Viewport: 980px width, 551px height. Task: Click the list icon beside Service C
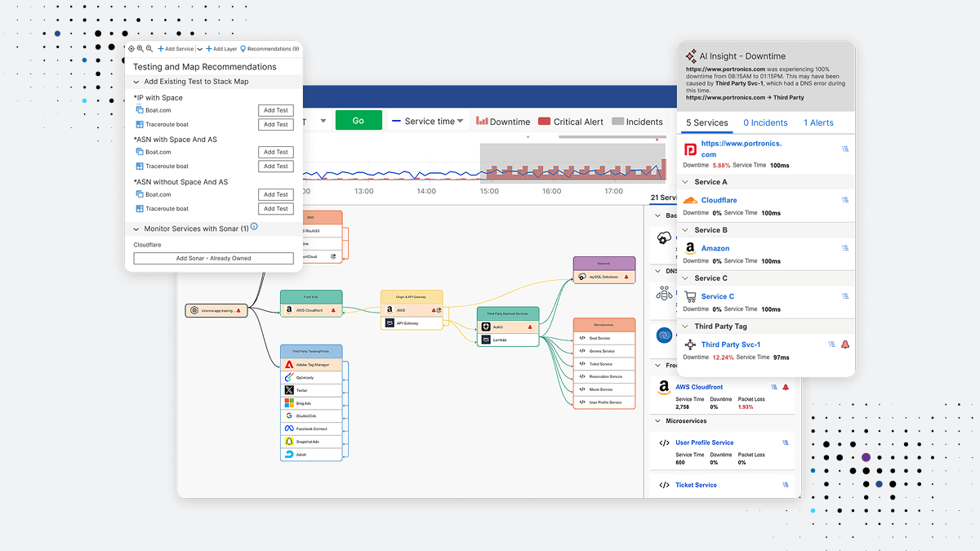845,296
